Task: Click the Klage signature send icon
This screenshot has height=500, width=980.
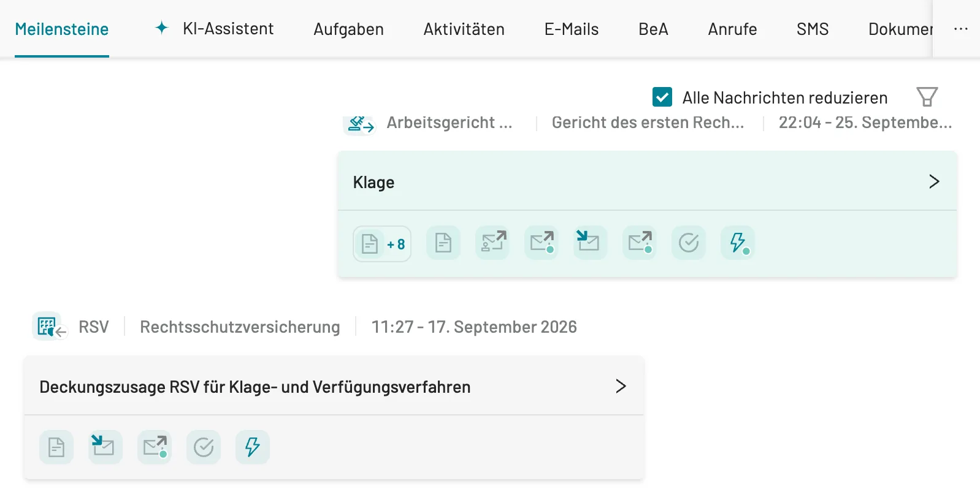Action: point(492,243)
